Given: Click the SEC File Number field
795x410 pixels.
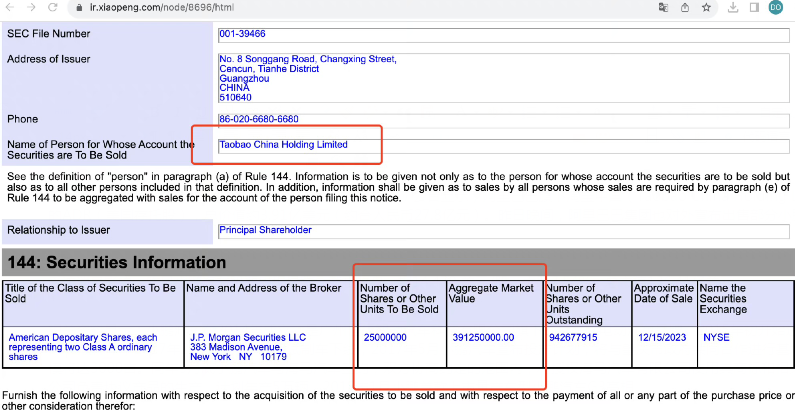Looking at the screenshot, I should pos(503,35).
